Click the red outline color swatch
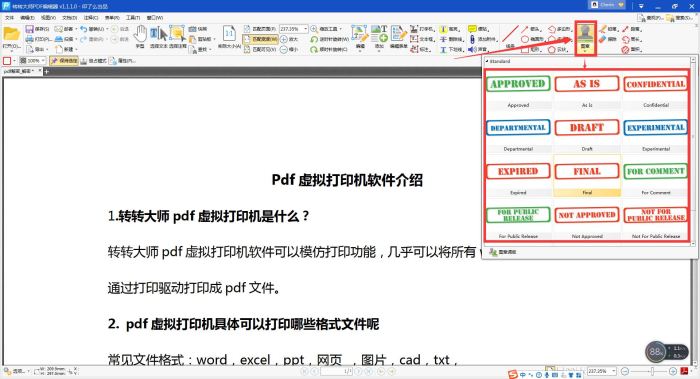The height and width of the screenshot is (379, 700). click(x=7, y=60)
